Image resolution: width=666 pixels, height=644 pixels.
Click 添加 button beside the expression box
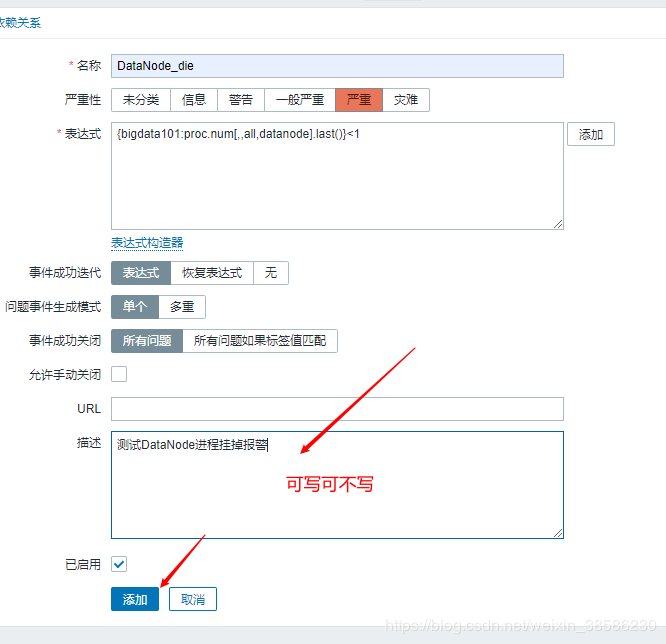pyautogui.click(x=591, y=134)
